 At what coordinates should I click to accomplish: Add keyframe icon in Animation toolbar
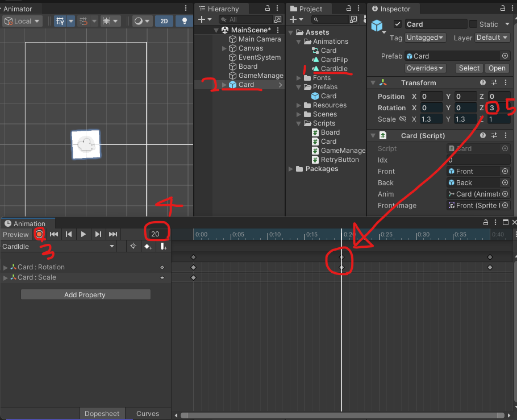point(148,247)
